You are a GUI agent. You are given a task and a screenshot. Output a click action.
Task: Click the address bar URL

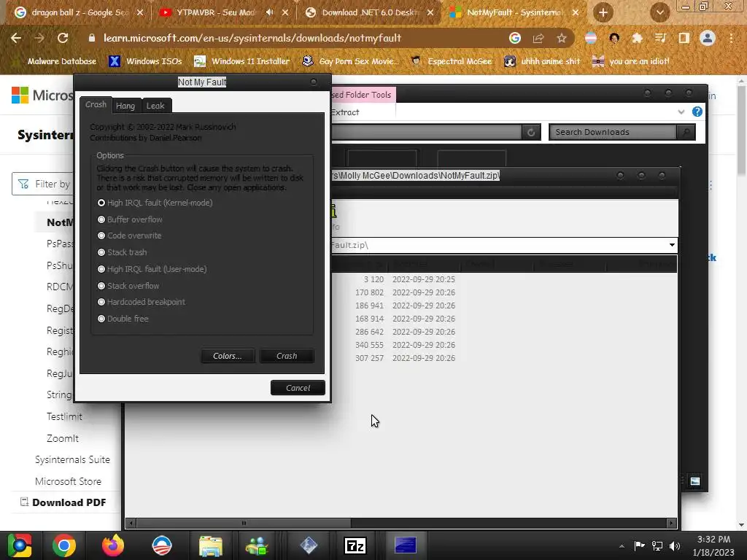pos(252,38)
